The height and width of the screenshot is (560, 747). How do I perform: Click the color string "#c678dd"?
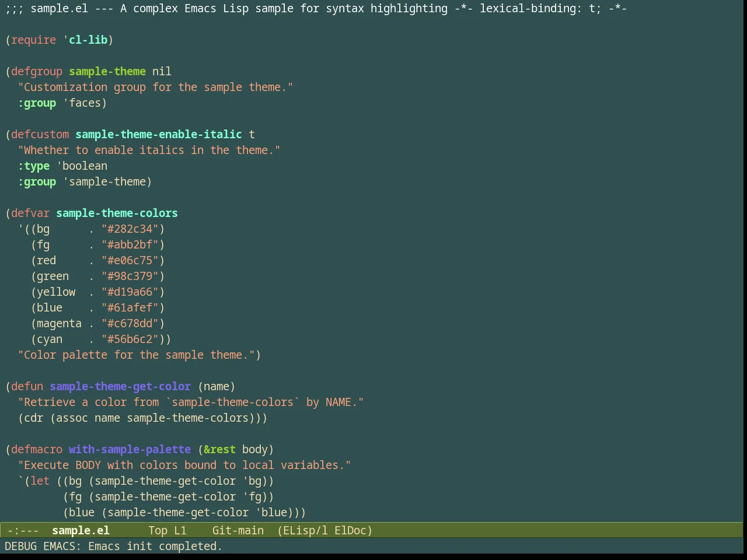click(x=130, y=323)
